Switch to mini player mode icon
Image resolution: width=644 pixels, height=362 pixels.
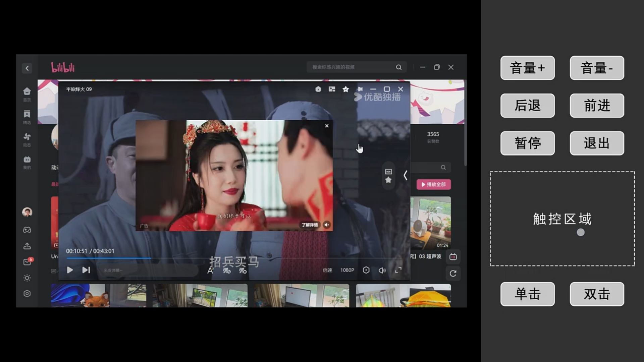[332, 89]
